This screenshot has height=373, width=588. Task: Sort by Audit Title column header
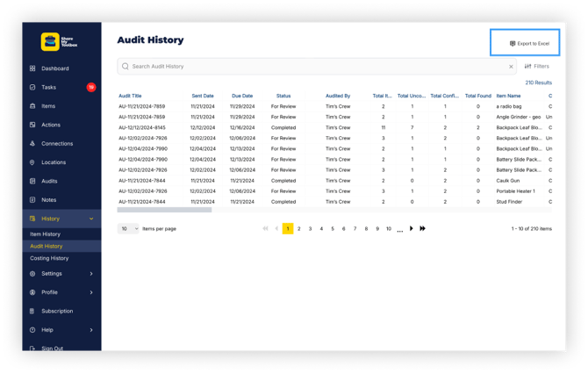[130, 96]
